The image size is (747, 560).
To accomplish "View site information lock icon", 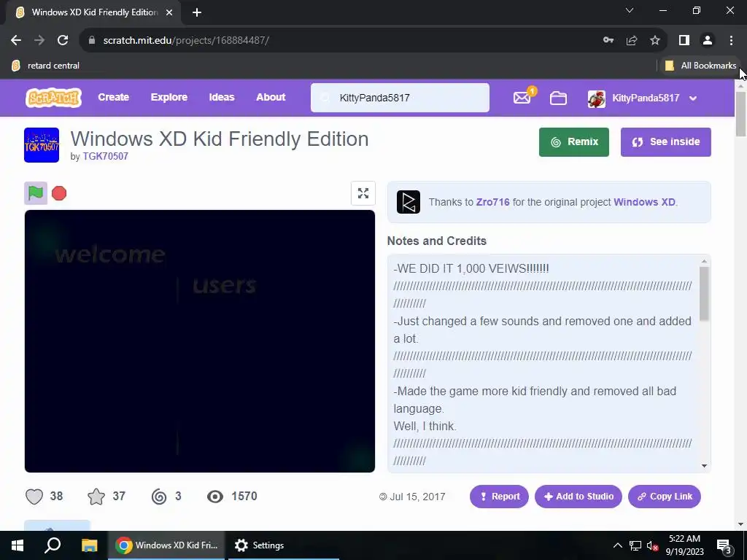I will pos(92,41).
